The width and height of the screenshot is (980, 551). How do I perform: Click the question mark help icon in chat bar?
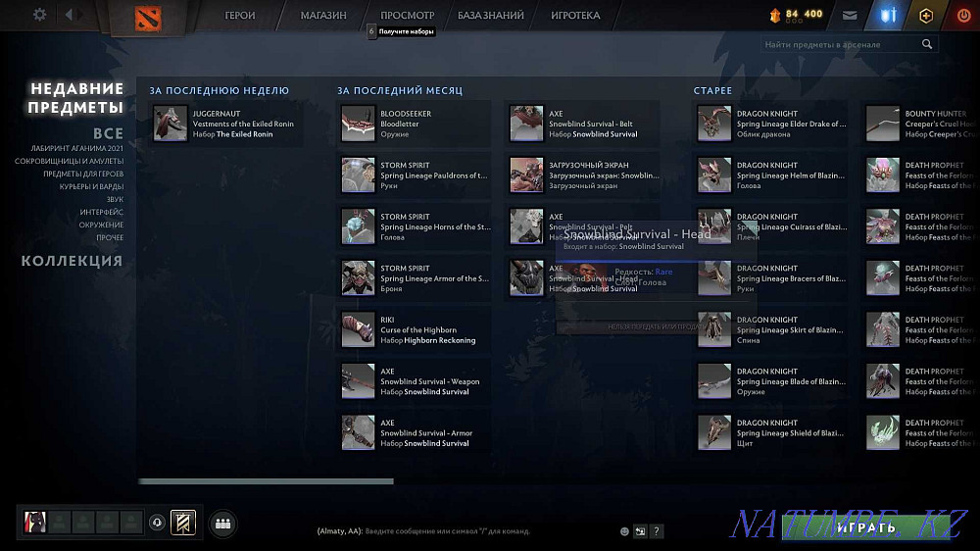[657, 531]
